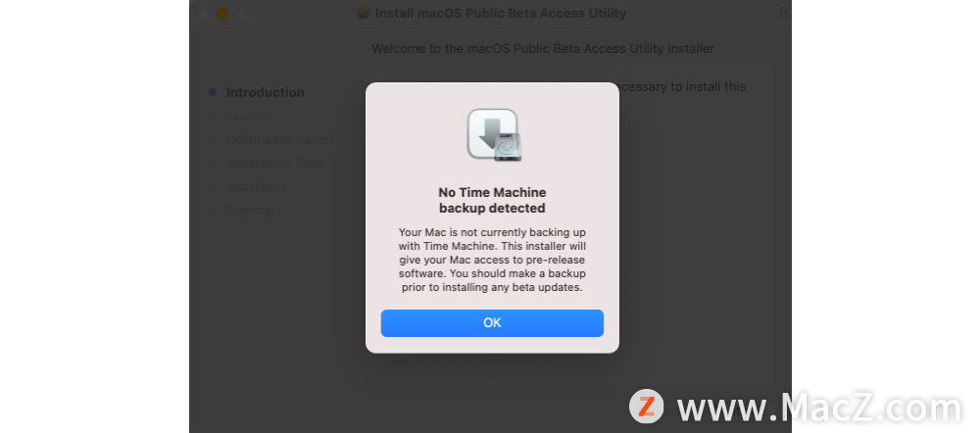Click the installer disk icon in dialog

(495, 135)
